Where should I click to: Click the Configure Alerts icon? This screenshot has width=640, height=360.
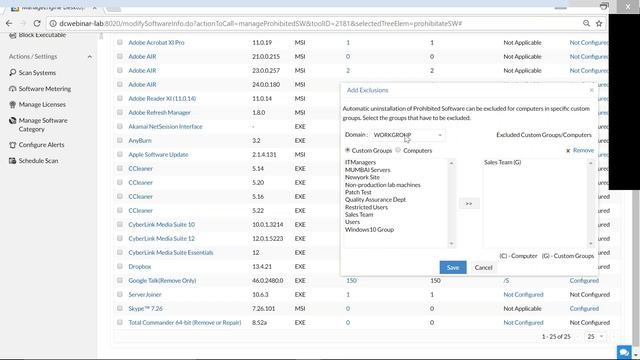pos(13,145)
